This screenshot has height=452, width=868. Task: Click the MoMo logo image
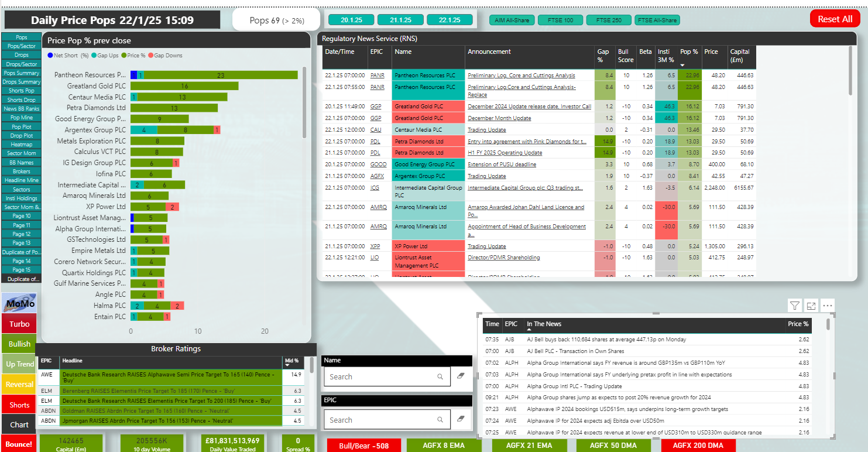click(x=19, y=303)
